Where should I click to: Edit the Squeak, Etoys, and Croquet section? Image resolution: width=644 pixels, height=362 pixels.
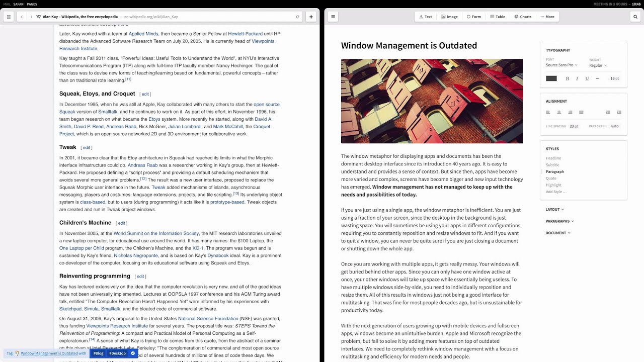[x=145, y=94]
